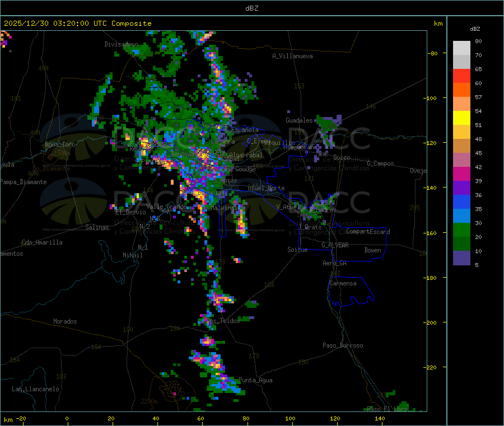This screenshot has height=426, width=504.
Task: Click the Aero_GA place label
Action: point(335,263)
